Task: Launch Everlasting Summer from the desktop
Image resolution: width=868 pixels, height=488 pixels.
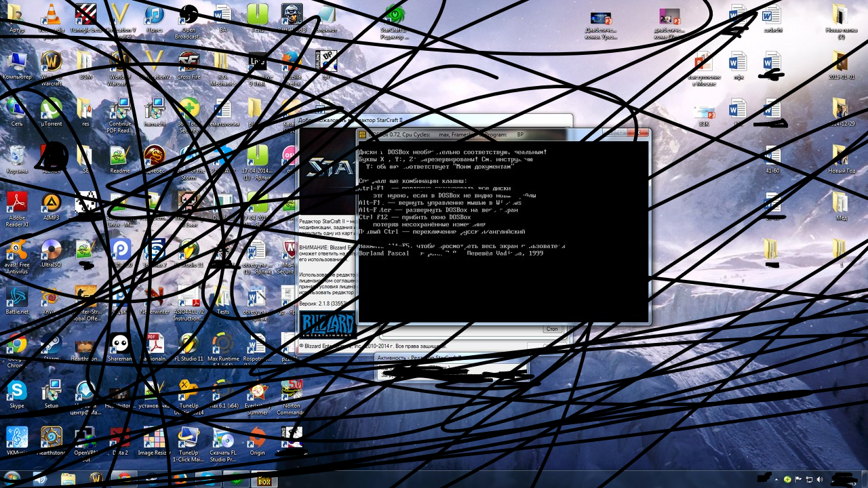Action: point(257,397)
